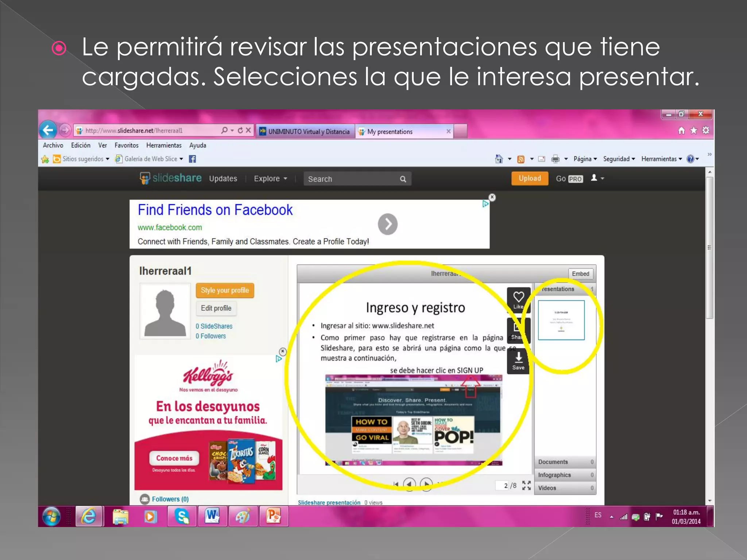Viewport: 747px width, 560px height.
Task: Click the Edit profile button
Action: 216,308
